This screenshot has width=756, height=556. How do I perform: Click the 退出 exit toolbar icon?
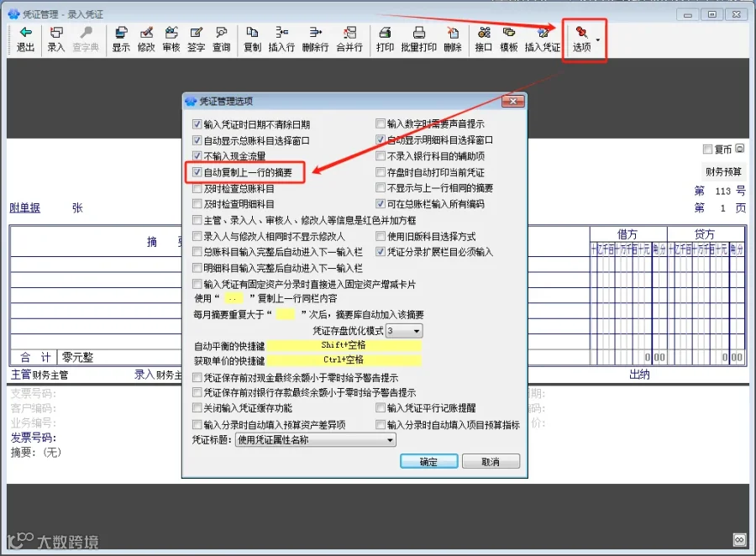25,39
